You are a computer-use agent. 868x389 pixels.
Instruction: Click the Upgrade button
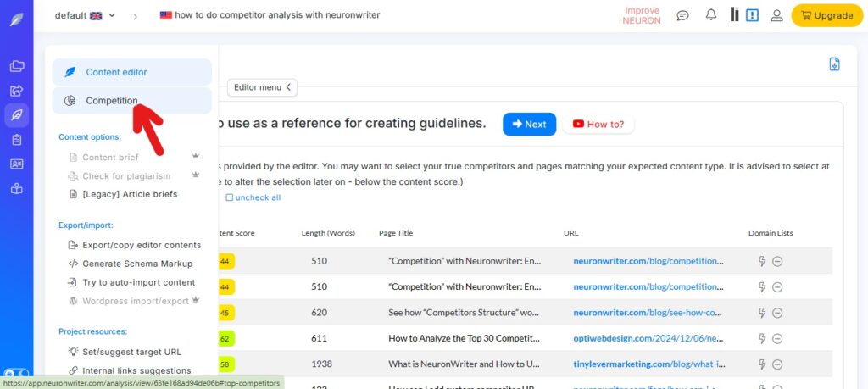(x=827, y=15)
